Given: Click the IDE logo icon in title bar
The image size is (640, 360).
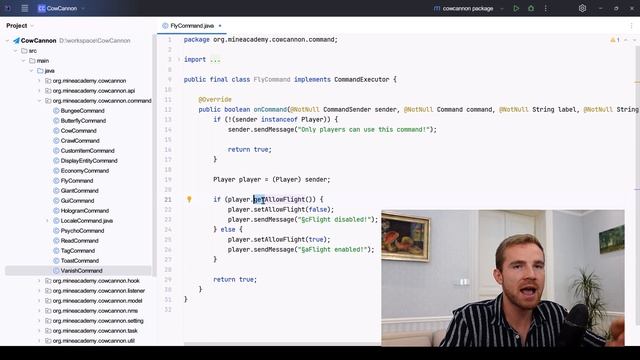Looking at the screenshot, I should 8,8.
